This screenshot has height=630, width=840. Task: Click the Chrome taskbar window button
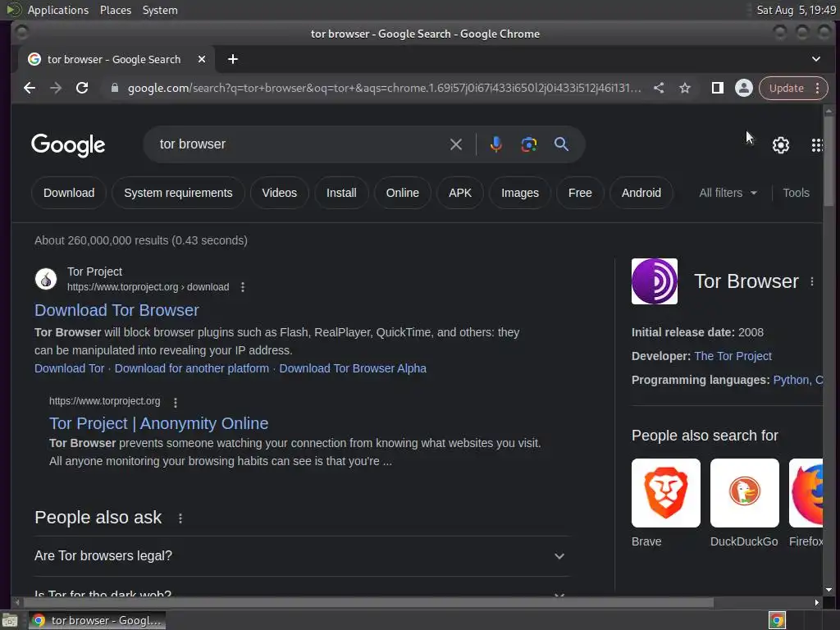pos(98,620)
